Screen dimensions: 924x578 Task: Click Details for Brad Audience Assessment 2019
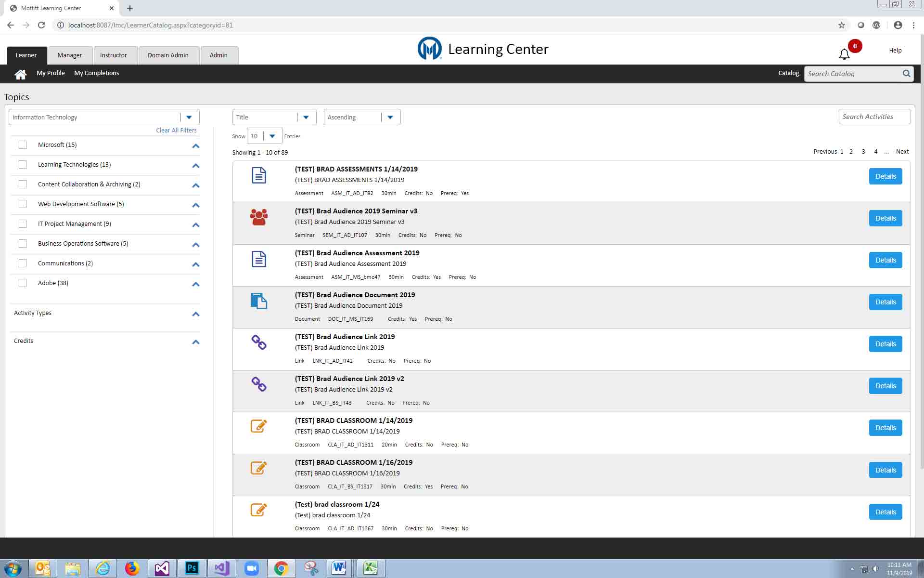(x=885, y=260)
